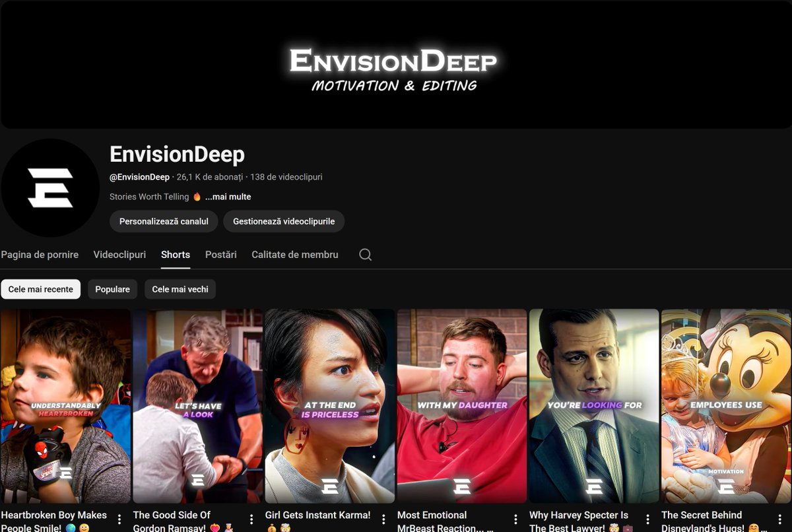Image resolution: width=792 pixels, height=532 pixels.
Task: Click the Personalizează canalul button
Action: coord(162,221)
